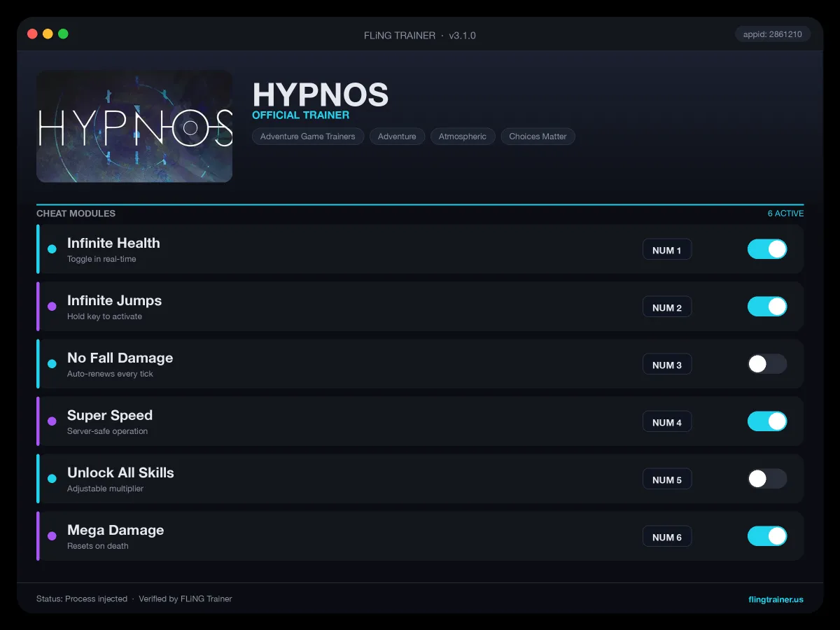Screen dimensions: 840x630
Task: Click the NUM 4 hotkey button
Action: [x=667, y=422]
